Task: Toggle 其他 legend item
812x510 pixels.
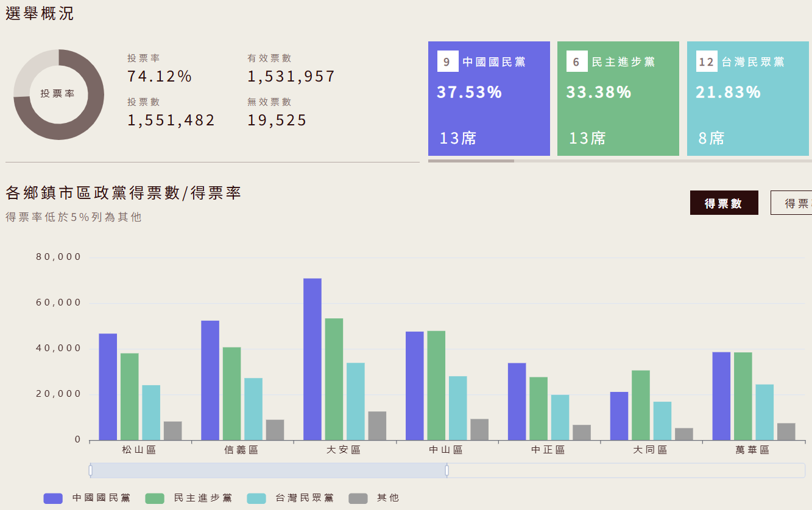Action: tap(374, 498)
